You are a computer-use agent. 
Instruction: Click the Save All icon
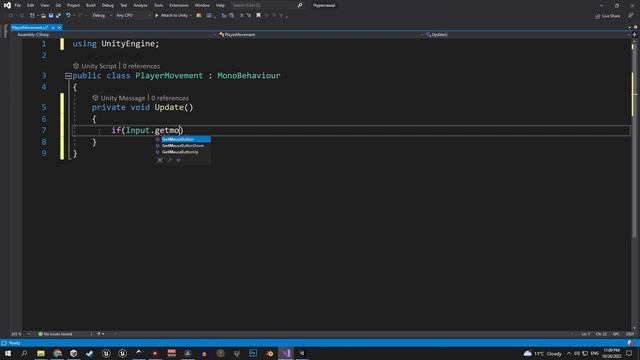58,16
